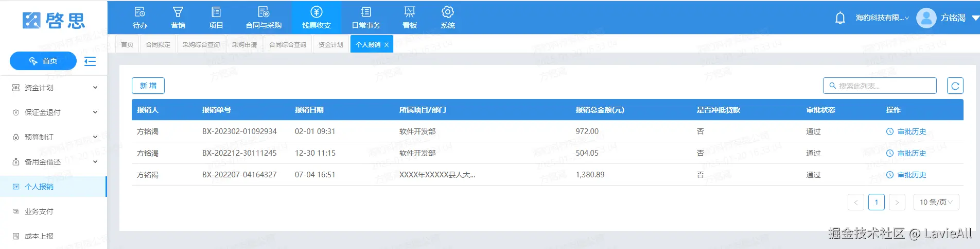The height and width of the screenshot is (249, 980).
Task: Open the 系统 settings gear icon
Action: point(448,12)
